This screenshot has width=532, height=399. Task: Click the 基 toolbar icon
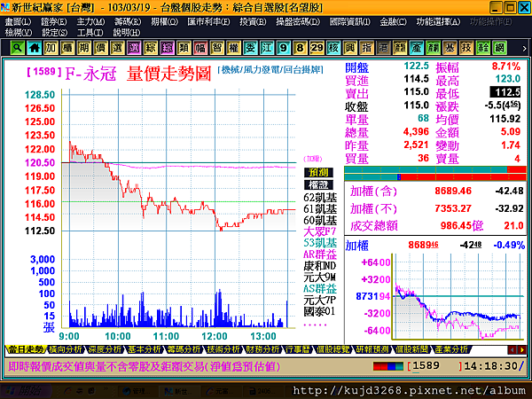(450, 48)
